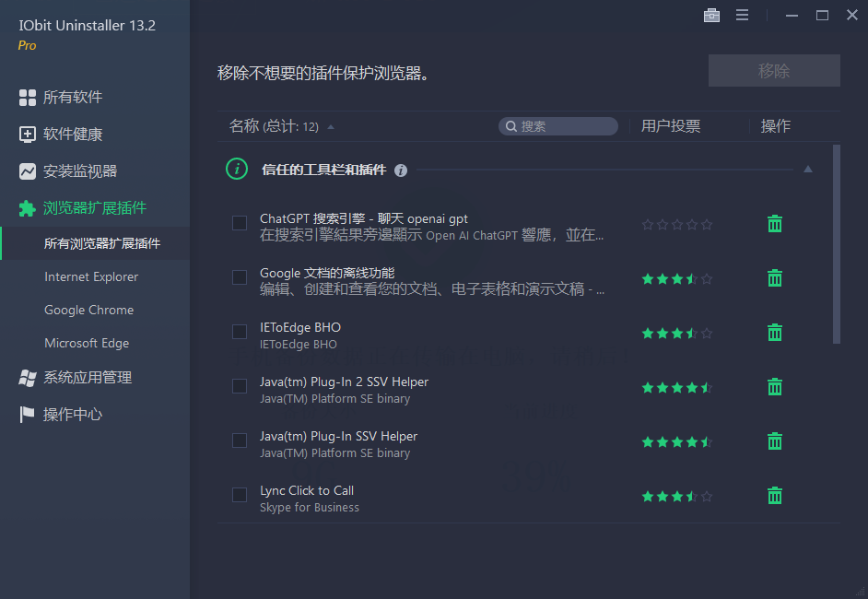Click the 软件健康 plus icon
This screenshot has width=868, height=599.
pyautogui.click(x=27, y=134)
